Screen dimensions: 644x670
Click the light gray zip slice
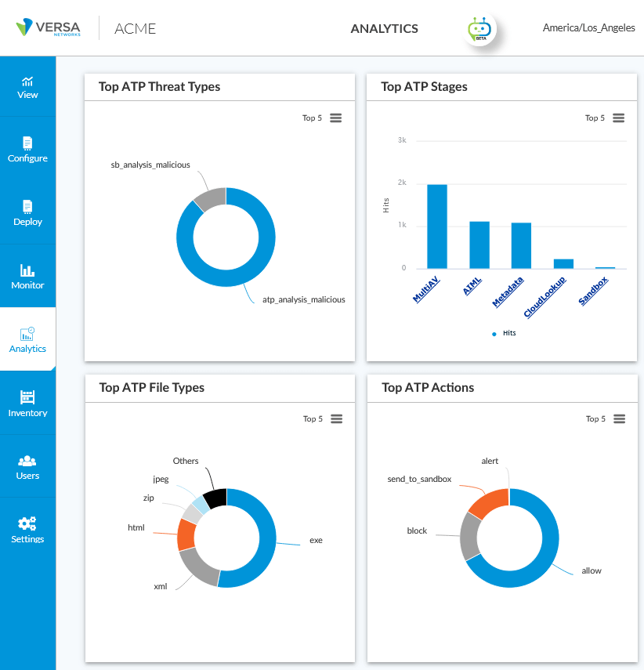192,514
